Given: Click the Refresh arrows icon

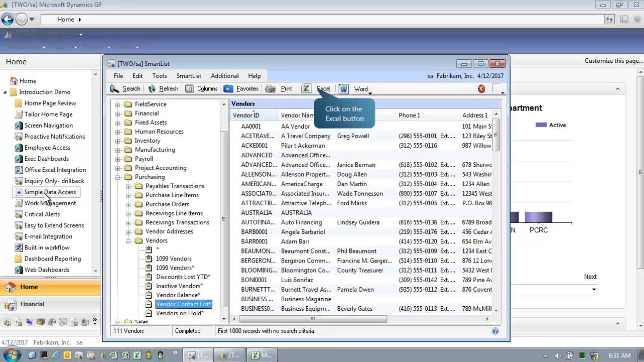Looking at the screenshot, I should (152, 89).
